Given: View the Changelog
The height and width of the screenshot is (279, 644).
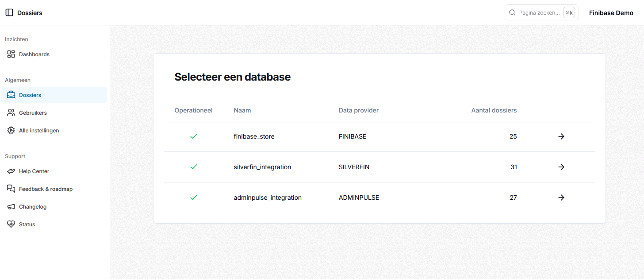Looking at the screenshot, I should point(54,206).
